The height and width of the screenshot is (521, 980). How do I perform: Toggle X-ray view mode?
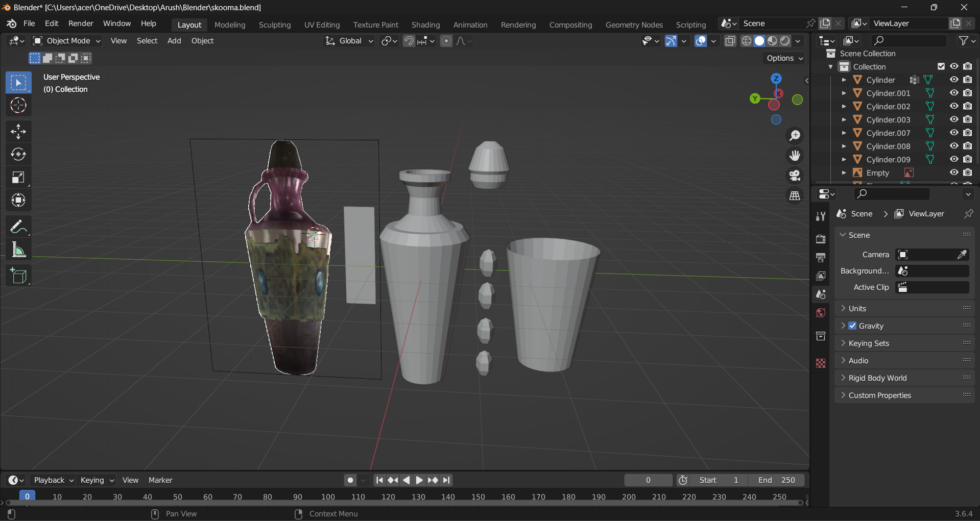pos(730,41)
